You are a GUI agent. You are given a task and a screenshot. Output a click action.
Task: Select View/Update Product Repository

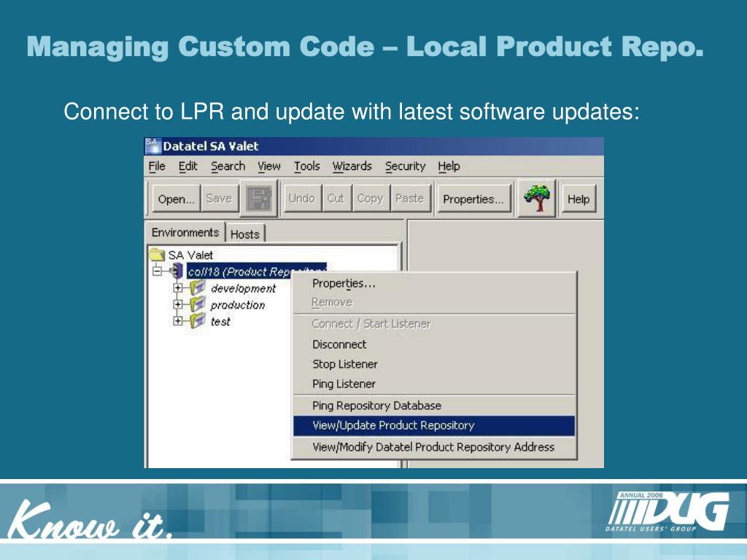[434, 426]
